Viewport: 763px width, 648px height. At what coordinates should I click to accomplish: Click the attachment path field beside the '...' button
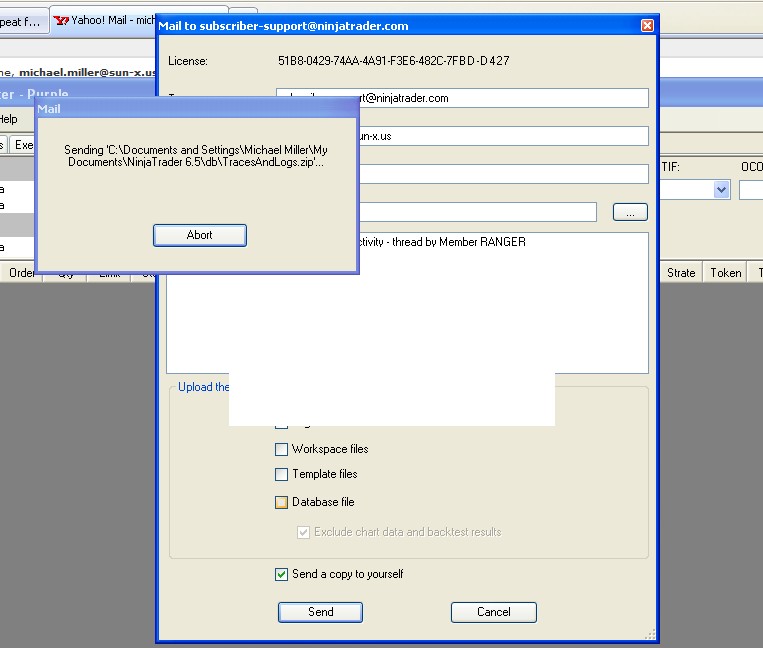pyautogui.click(x=478, y=212)
